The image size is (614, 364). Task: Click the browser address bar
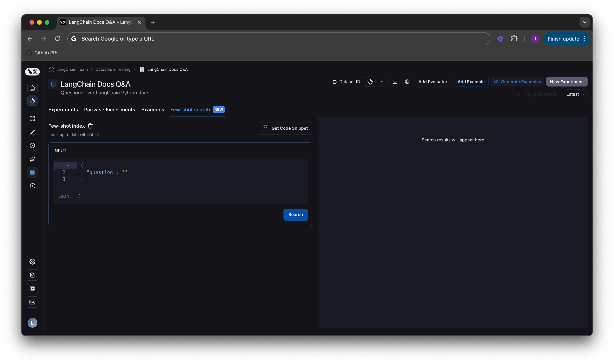(279, 39)
